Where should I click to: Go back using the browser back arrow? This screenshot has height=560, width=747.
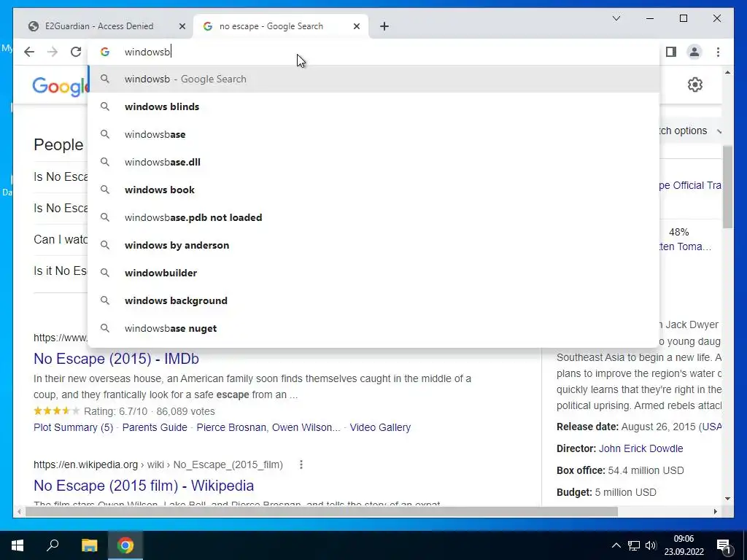tap(29, 52)
